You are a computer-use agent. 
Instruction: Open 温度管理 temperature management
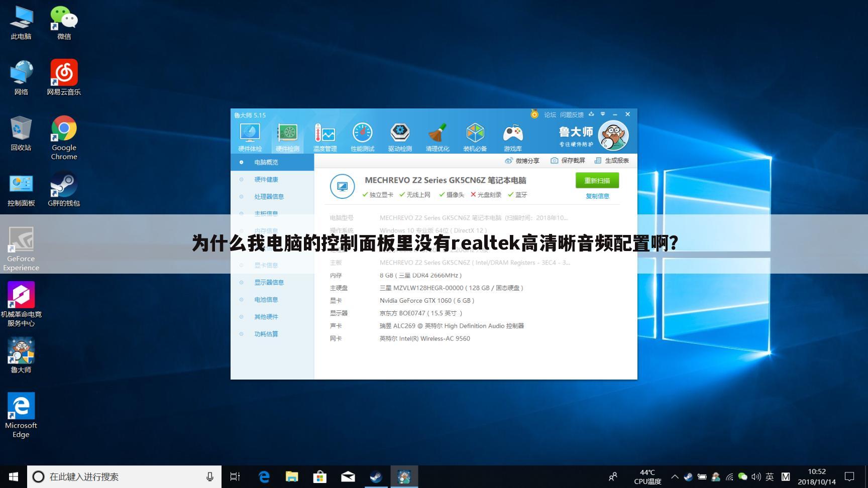325,137
